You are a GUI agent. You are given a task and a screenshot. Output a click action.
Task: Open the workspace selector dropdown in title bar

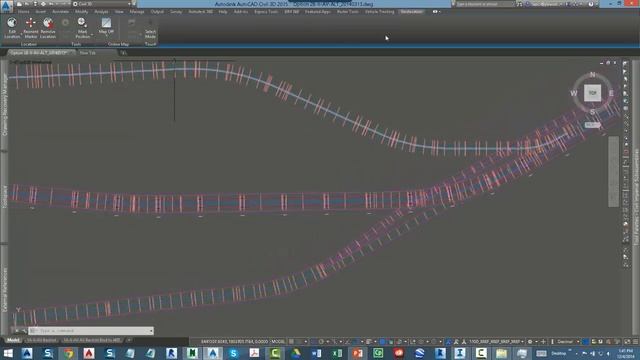pos(102,4)
